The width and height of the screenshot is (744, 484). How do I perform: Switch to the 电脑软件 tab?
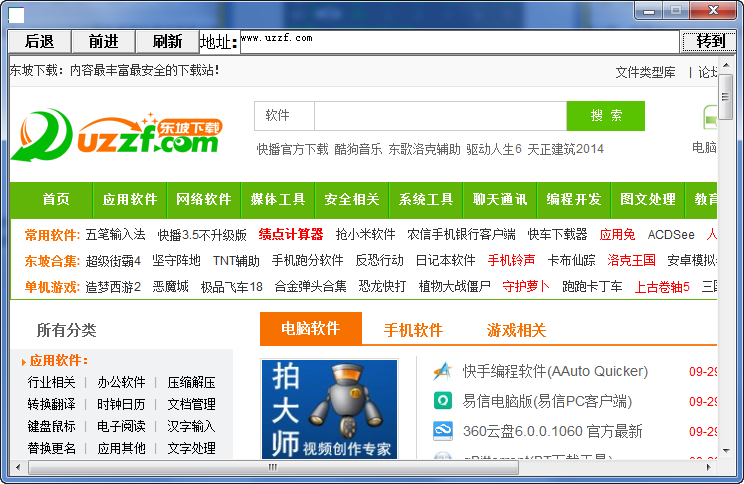[311, 328]
